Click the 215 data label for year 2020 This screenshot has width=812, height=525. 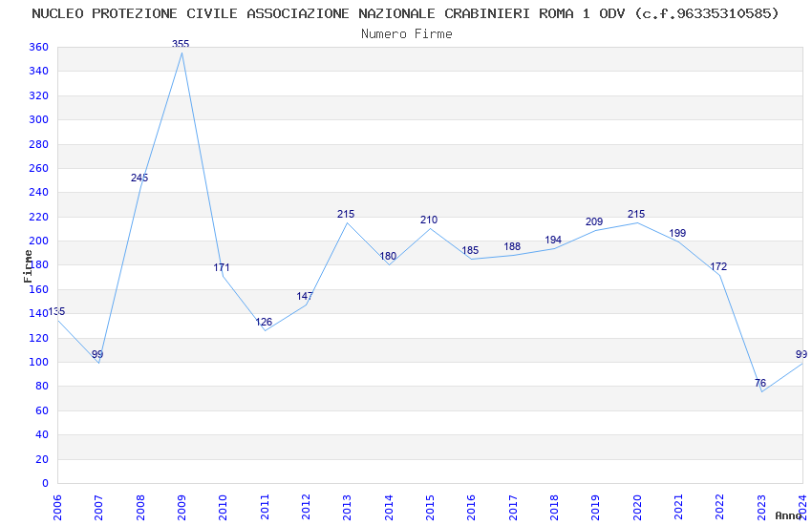pyautogui.click(x=636, y=214)
